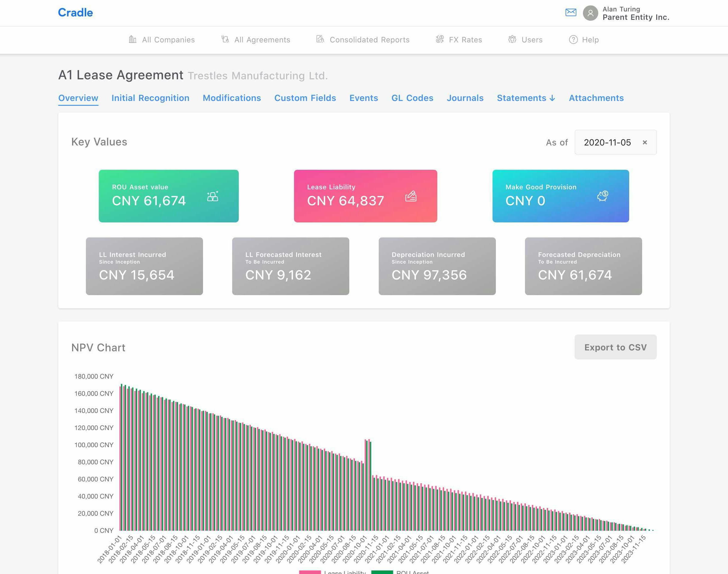Click the All Agreements icon
This screenshot has width=728, height=574.
pyautogui.click(x=225, y=40)
